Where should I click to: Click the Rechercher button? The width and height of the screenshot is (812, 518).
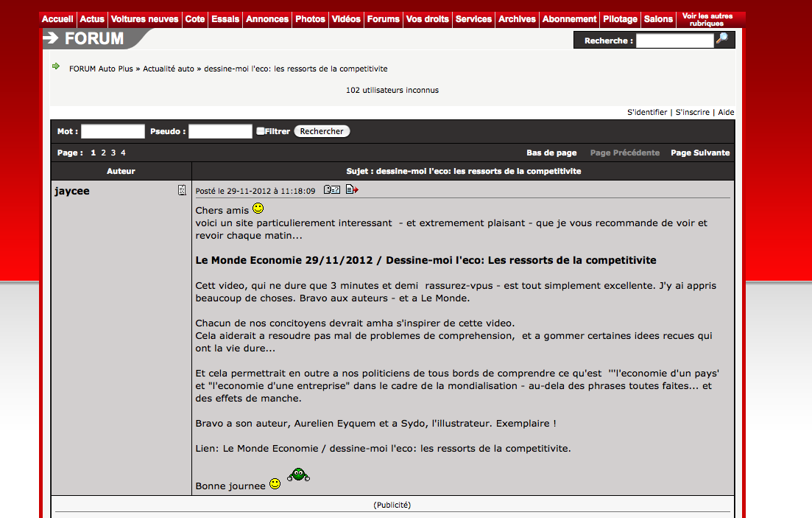[322, 131]
